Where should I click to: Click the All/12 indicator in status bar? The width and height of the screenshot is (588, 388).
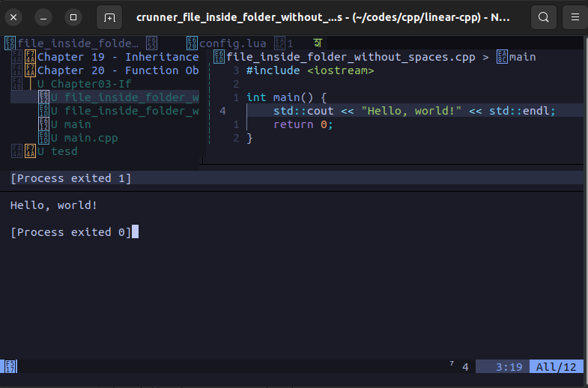(556, 366)
